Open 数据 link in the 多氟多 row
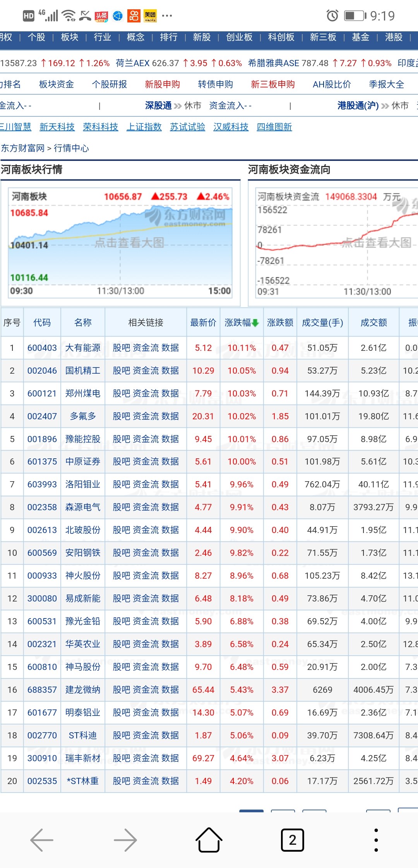418x868 pixels. (170, 416)
